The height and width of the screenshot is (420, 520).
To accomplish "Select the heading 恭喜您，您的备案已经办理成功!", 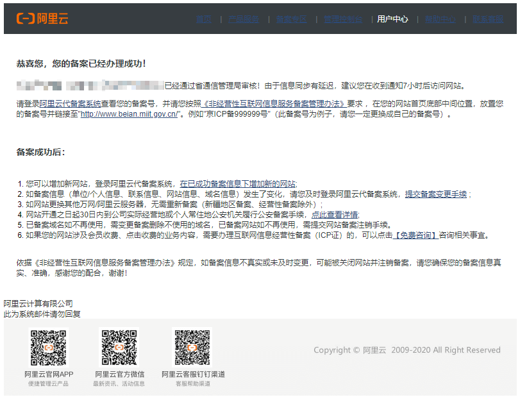I will click(81, 63).
